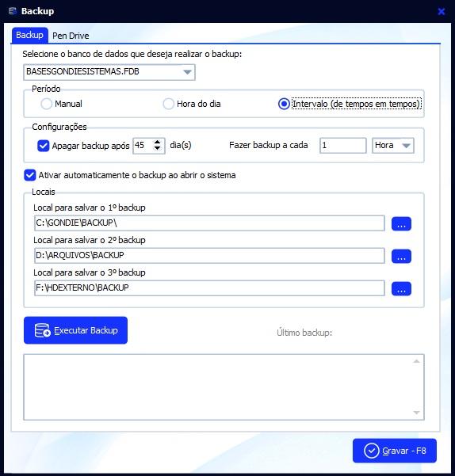Click the Backup window title icon

coord(13,11)
